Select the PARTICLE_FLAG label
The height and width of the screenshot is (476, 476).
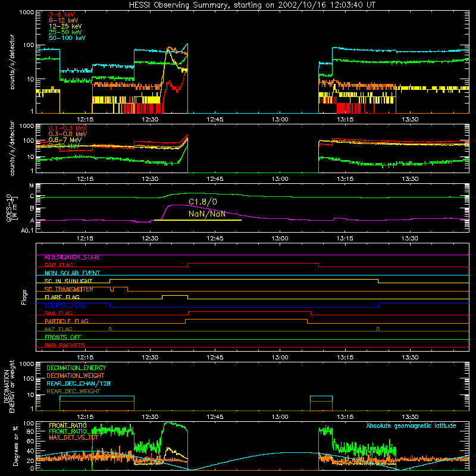coord(67,321)
